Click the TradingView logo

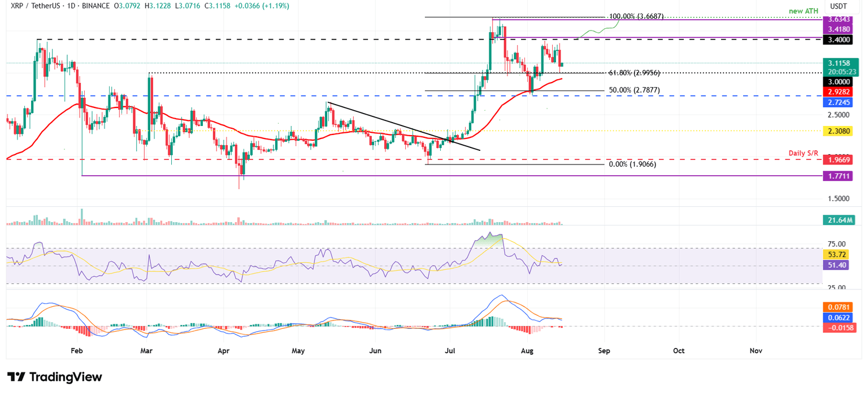[53, 376]
